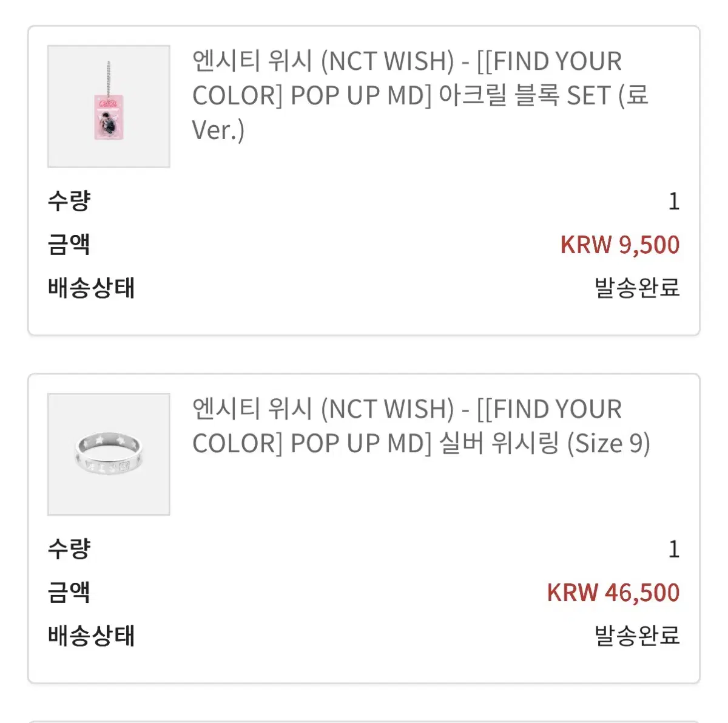Open the NCT WISH acrylic block SET product link
728x723 pixels.
pos(406,94)
